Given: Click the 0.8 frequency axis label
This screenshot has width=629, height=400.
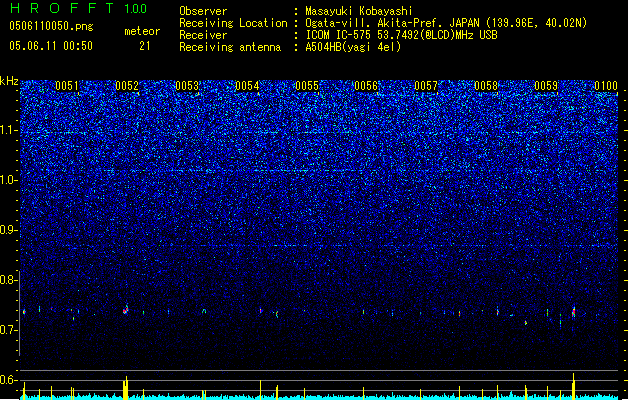Looking at the screenshot, I should (8, 280).
